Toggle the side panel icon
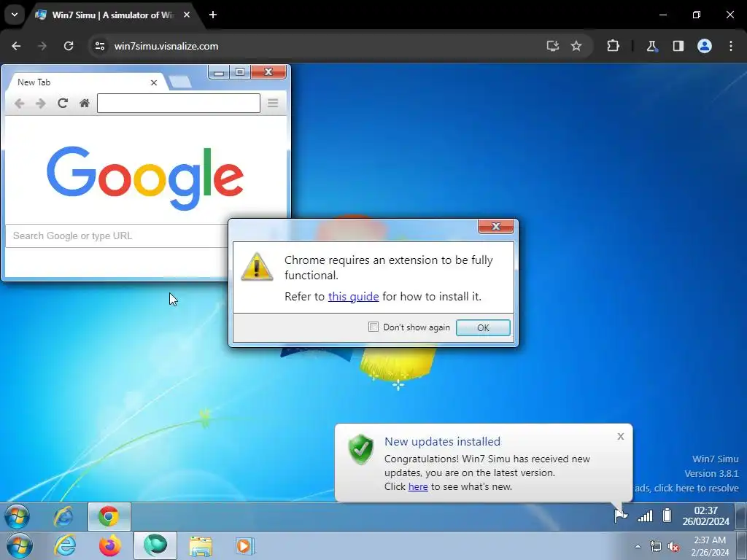 [678, 46]
